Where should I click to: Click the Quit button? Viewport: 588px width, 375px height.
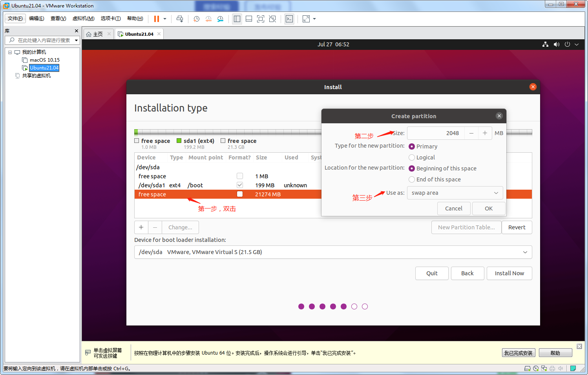pos(432,273)
